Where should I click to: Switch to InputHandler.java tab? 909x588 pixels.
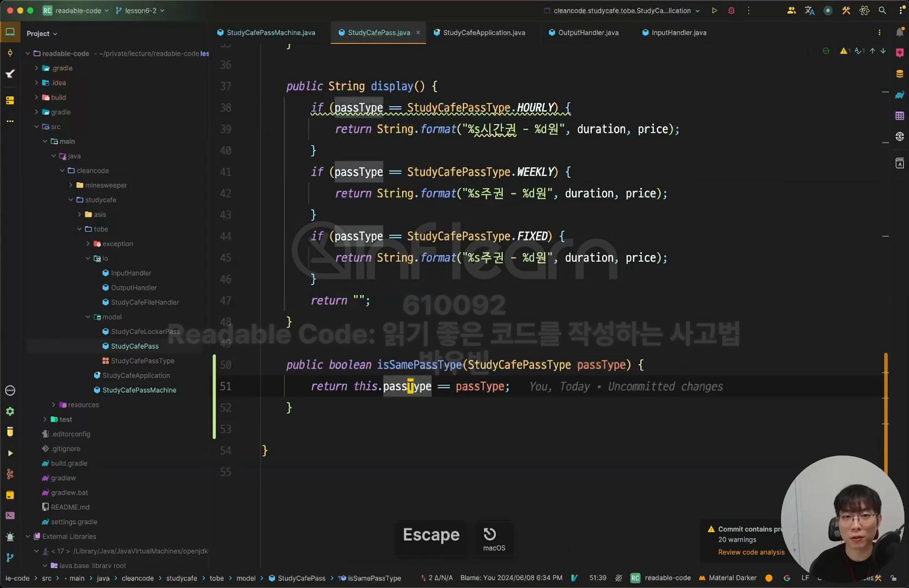pyautogui.click(x=674, y=33)
